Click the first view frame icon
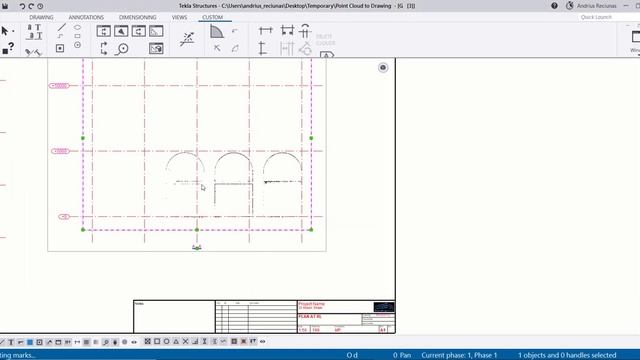The image size is (640, 360). tap(104, 31)
